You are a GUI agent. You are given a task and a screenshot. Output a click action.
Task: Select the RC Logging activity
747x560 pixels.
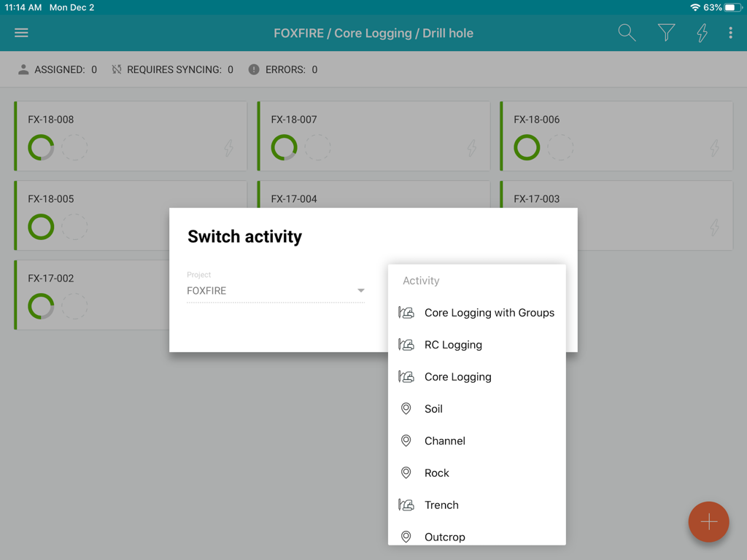tap(452, 344)
